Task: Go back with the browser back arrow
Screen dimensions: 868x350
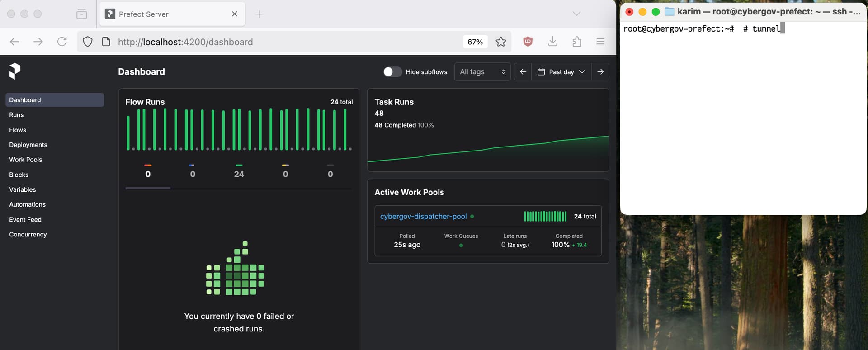Action: [x=14, y=42]
